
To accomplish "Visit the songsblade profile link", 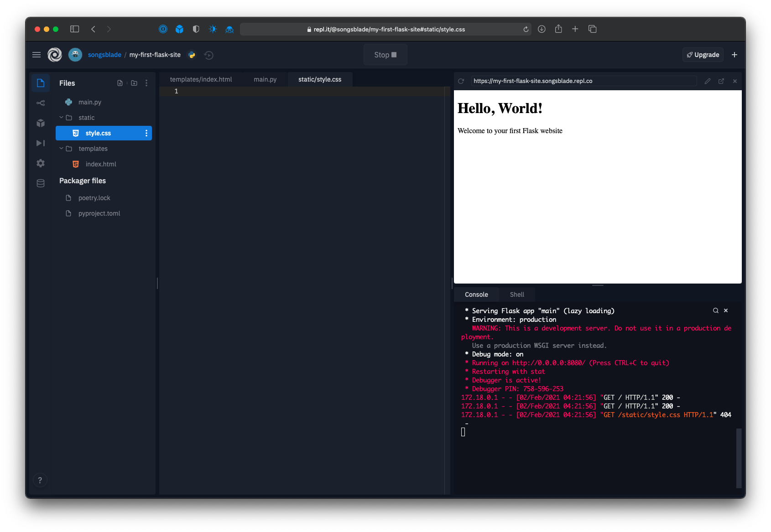I will tap(104, 54).
